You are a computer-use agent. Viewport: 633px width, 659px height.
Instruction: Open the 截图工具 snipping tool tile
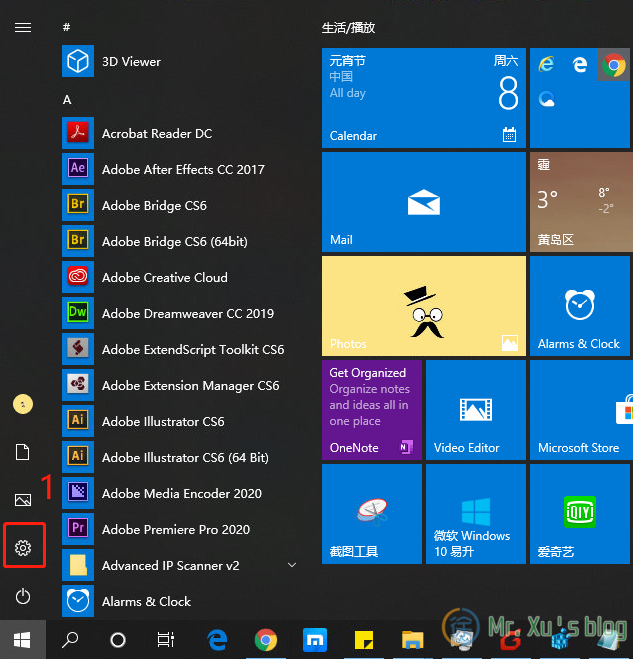pyautogui.click(x=372, y=514)
